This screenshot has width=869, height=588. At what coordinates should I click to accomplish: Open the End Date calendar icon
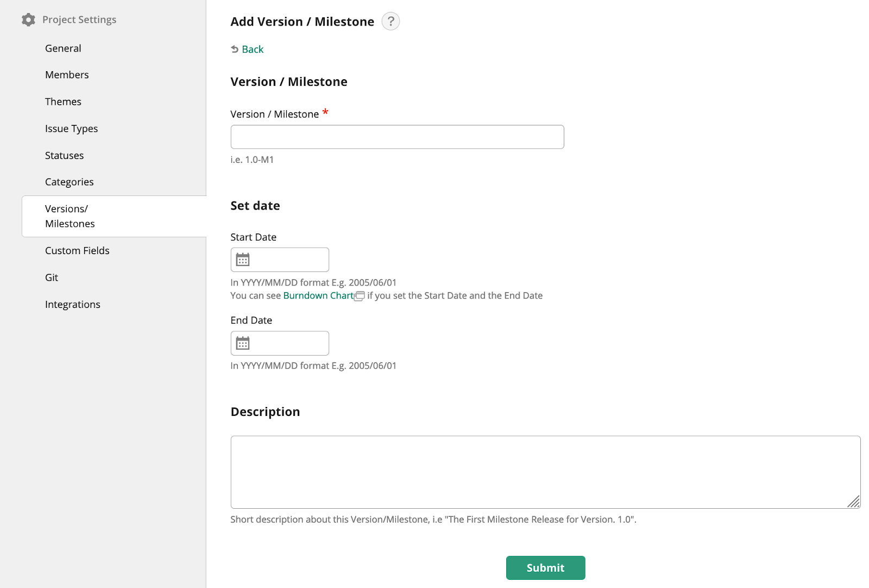pyautogui.click(x=243, y=343)
